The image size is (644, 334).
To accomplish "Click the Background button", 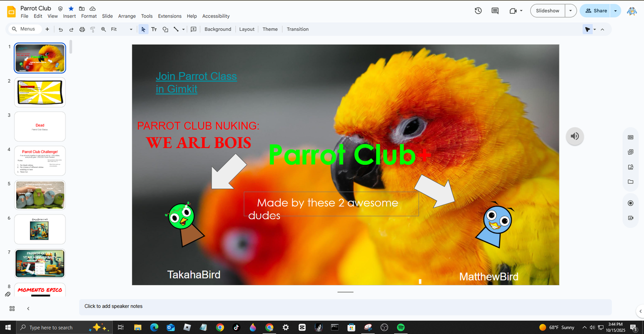I will 218,29.
